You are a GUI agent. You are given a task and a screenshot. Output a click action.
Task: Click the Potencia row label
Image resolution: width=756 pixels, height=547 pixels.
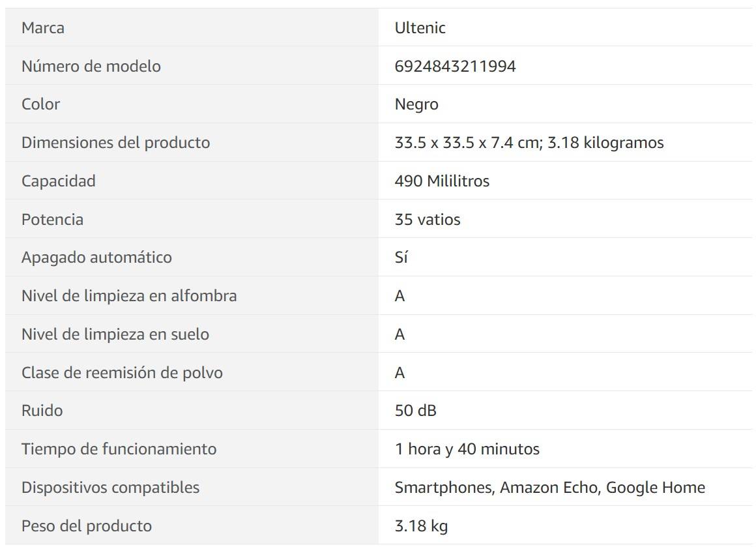(53, 220)
